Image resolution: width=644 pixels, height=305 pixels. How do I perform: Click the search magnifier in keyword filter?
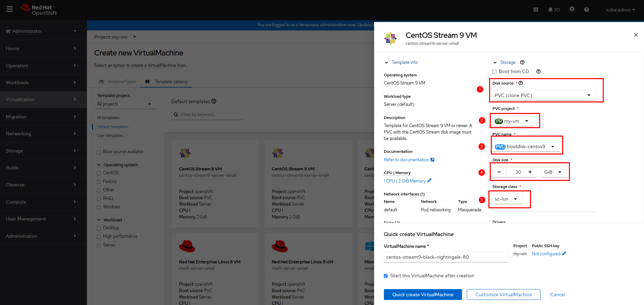[x=176, y=115]
